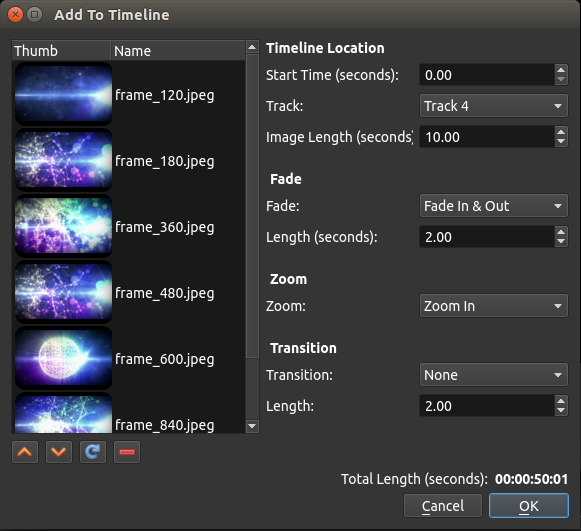The height and width of the screenshot is (531, 581).
Task: Click Total Length value 00:00:50:01
Action: (x=531, y=479)
